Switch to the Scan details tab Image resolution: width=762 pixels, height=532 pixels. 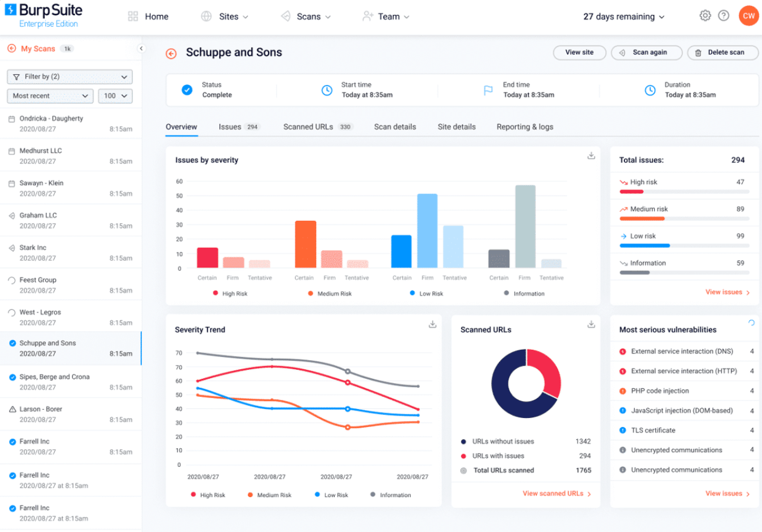pos(395,127)
